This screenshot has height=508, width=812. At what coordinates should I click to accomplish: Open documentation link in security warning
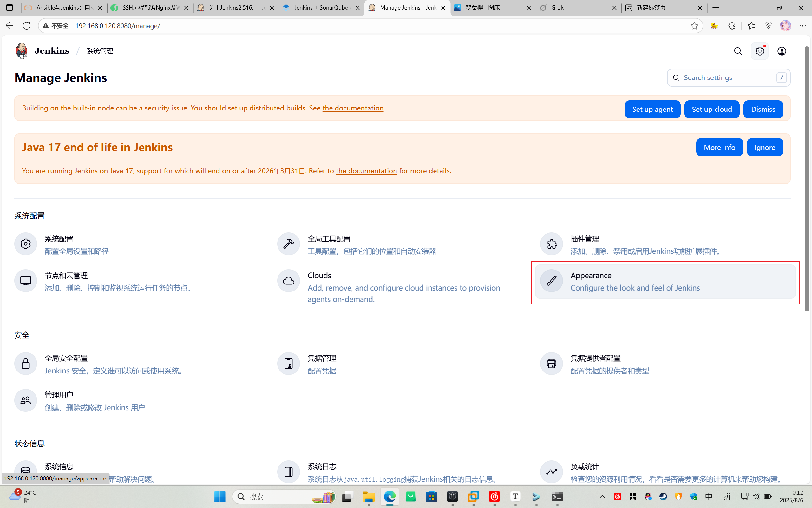tap(353, 108)
